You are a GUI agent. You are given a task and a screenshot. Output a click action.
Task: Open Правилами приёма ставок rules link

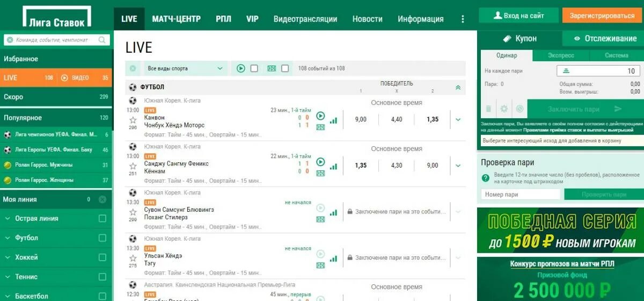(579, 130)
